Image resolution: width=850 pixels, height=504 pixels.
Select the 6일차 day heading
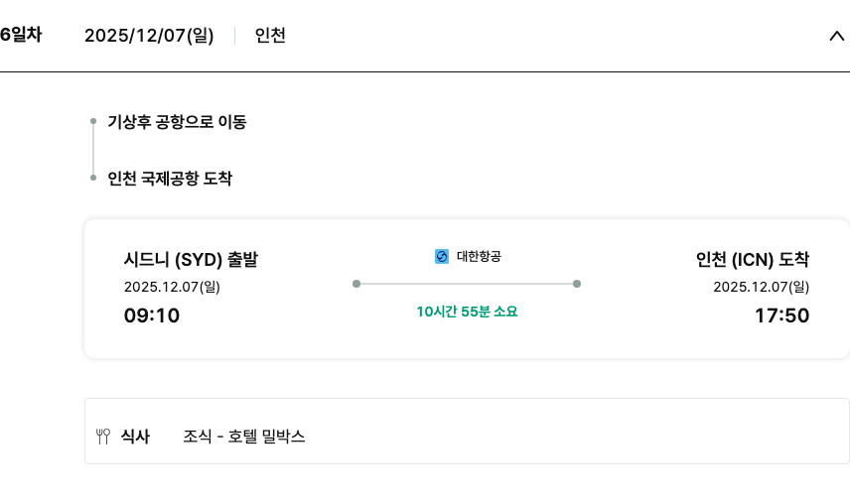(21, 35)
